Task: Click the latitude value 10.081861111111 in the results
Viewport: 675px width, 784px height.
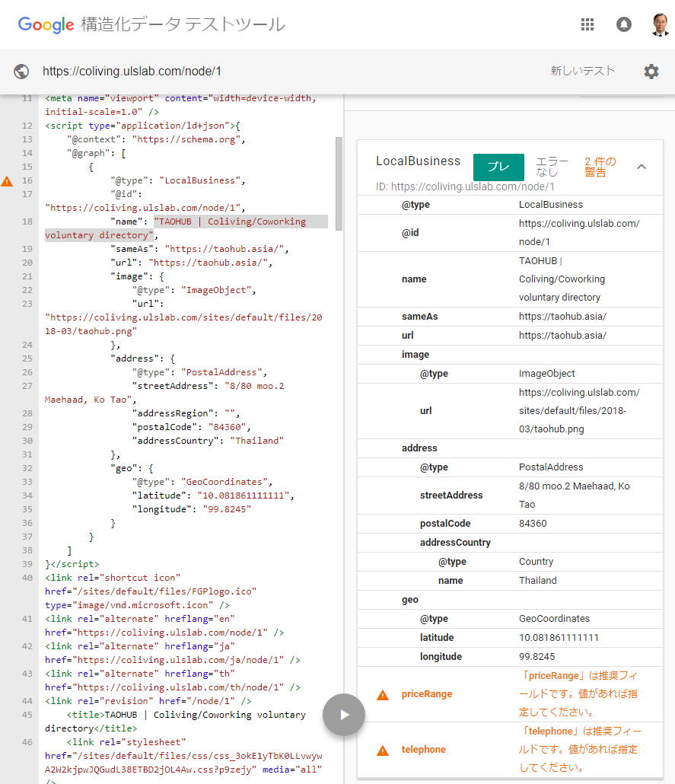Action: pos(559,638)
